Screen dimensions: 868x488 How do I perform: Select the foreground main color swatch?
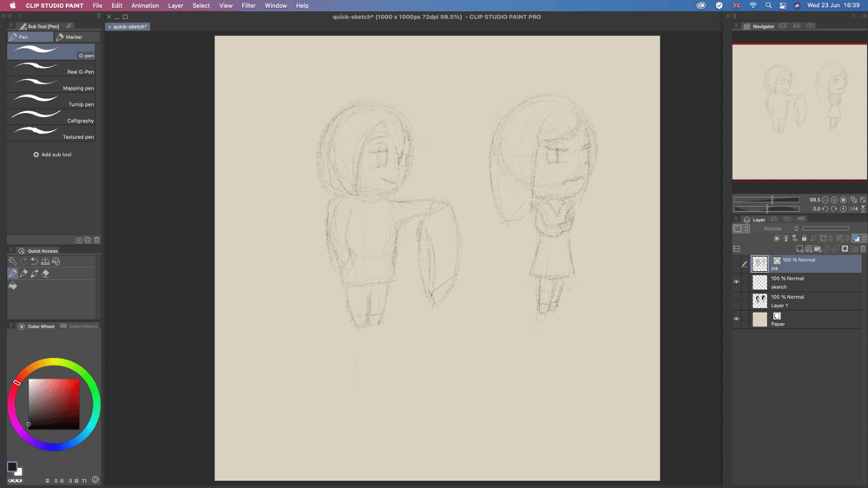point(12,466)
